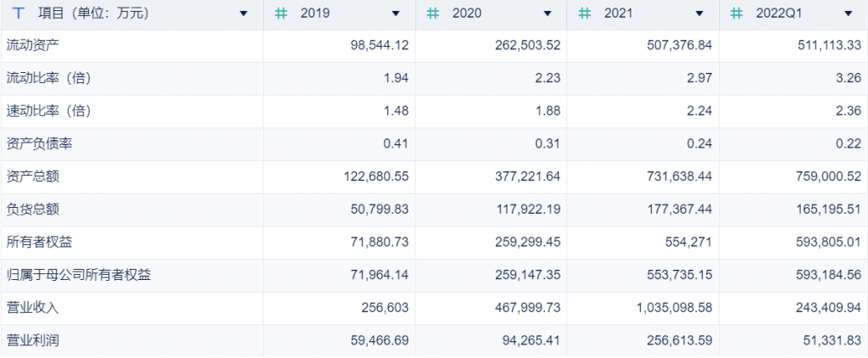Select the 资产负债率 row label
Screen dimensions: 868x358
(39, 144)
